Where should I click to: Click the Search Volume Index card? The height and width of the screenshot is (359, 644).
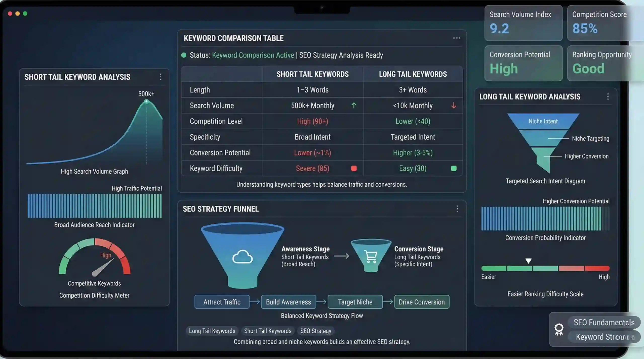click(523, 23)
